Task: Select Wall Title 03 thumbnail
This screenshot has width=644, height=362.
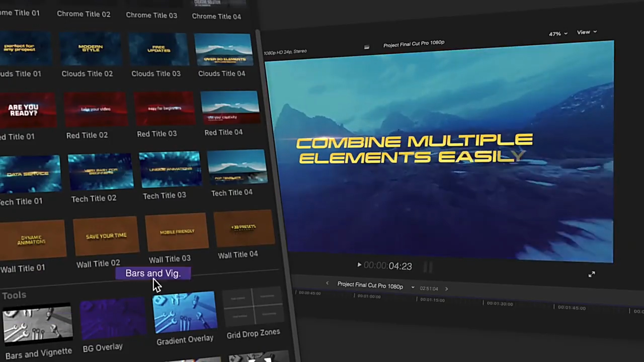Action: pos(177,232)
